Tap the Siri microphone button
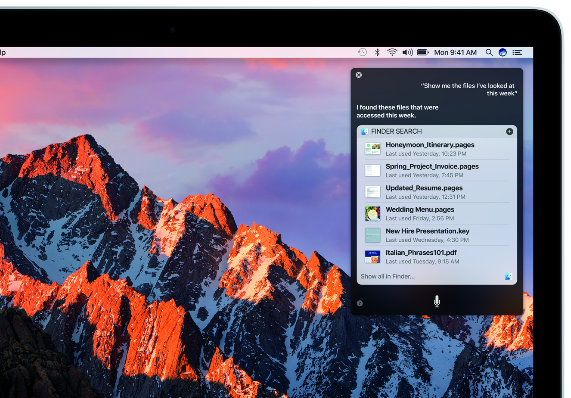The width and height of the screenshot is (571, 398). [x=437, y=301]
